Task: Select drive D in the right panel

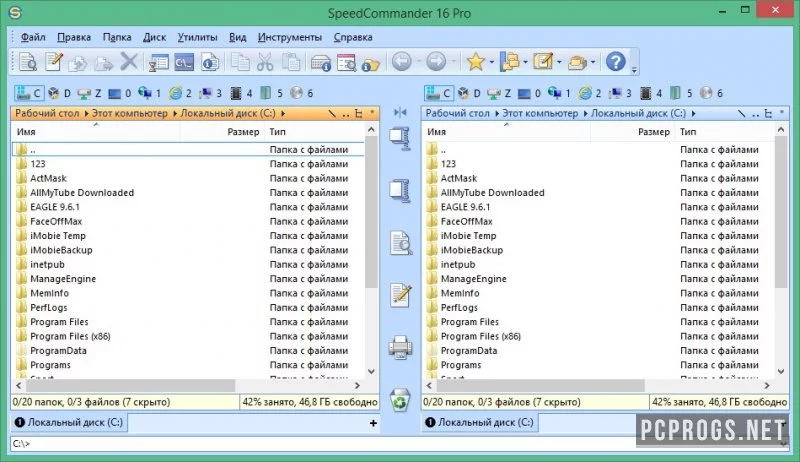Action: pos(469,93)
